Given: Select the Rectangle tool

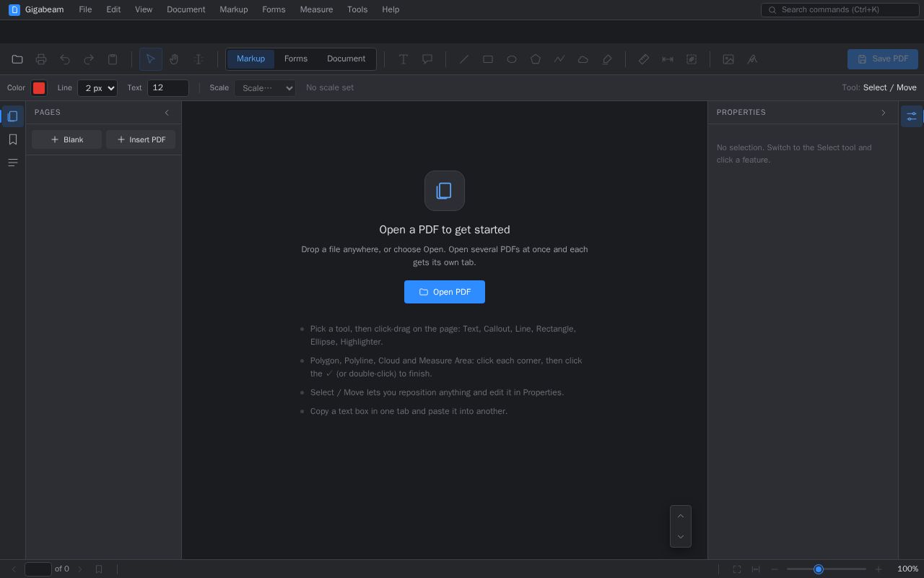Looking at the screenshot, I should tap(488, 59).
